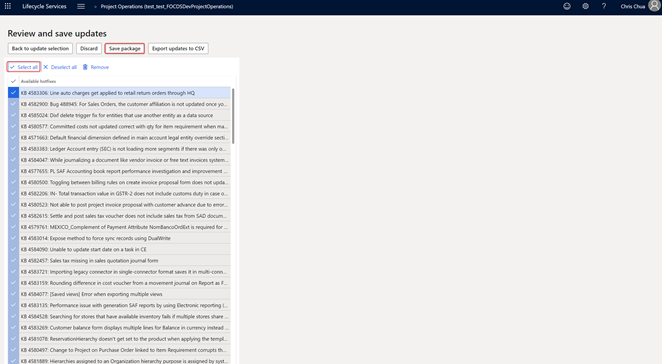Uncheck KB 4580500 hotfix checkbox
Screen dimensions: 662x364
coord(13,182)
